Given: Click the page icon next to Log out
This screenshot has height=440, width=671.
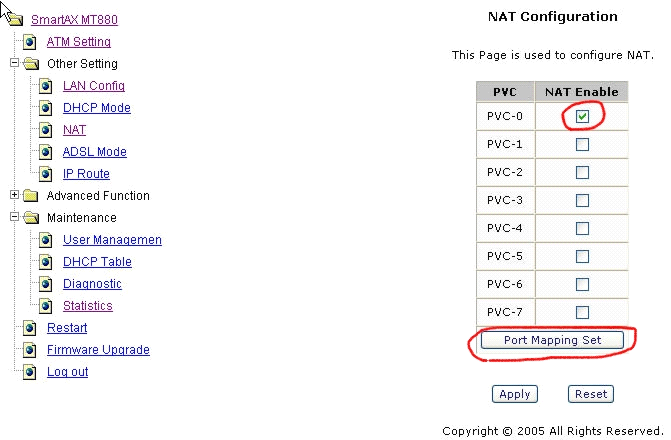Looking at the screenshot, I should 30,372.
